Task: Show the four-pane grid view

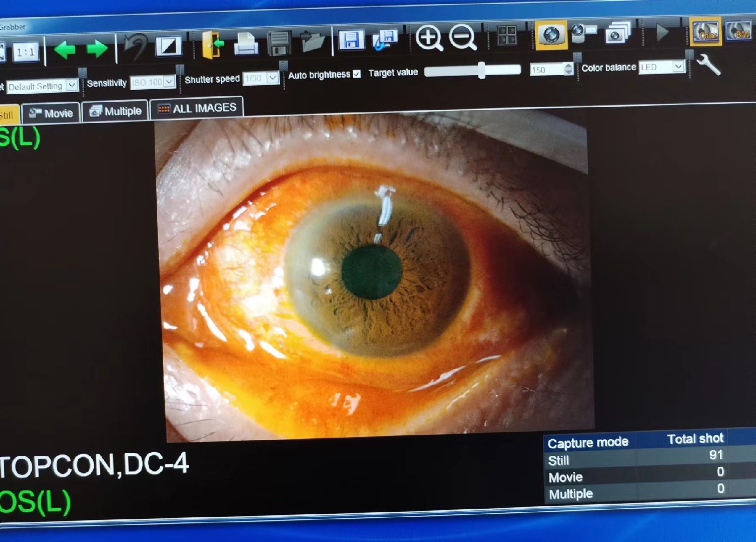Action: click(506, 36)
